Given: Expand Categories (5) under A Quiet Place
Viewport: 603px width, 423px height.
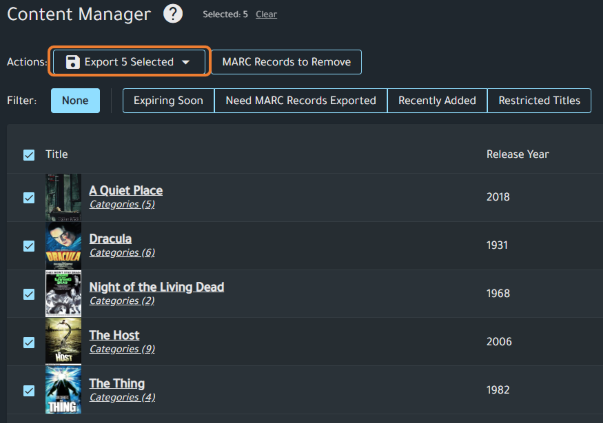Looking at the screenshot, I should click(122, 205).
